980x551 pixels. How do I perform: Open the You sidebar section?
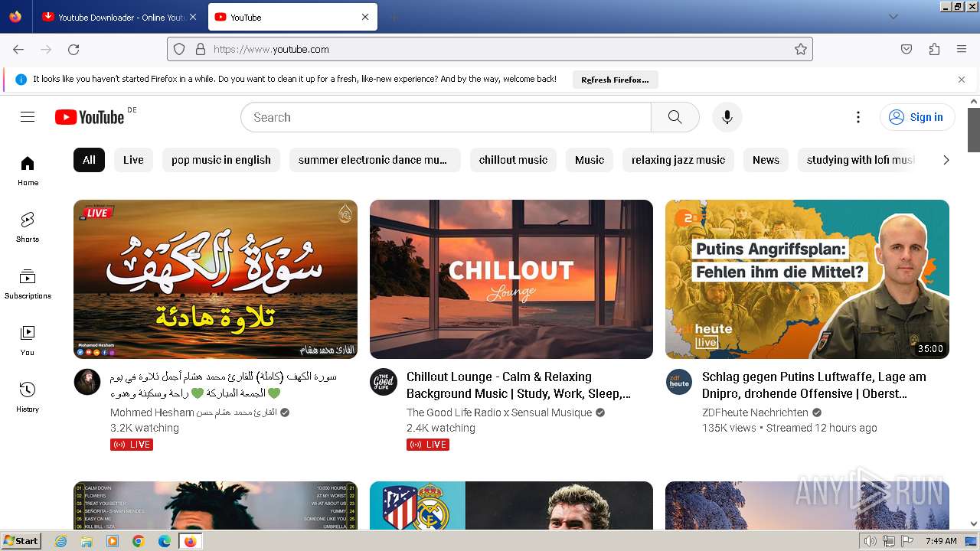pyautogui.click(x=28, y=341)
